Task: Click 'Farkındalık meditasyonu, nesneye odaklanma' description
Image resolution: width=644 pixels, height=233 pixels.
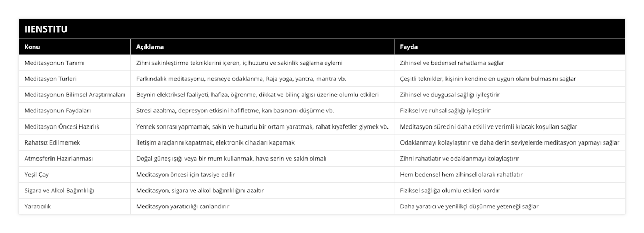Action: coord(241,79)
